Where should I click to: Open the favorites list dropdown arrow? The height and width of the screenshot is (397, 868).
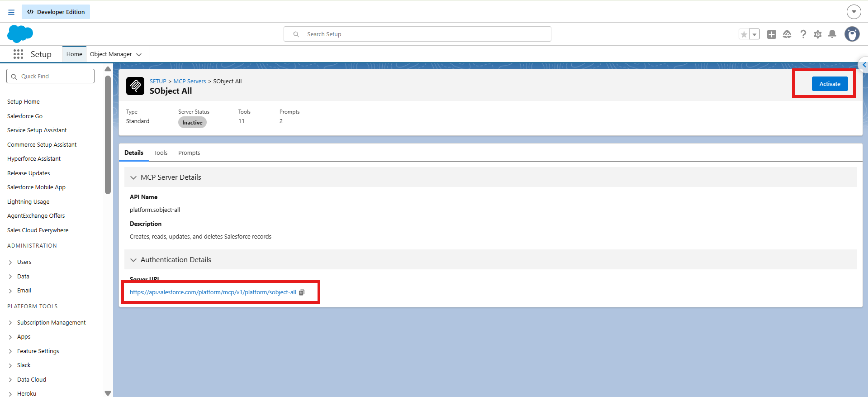pos(754,34)
